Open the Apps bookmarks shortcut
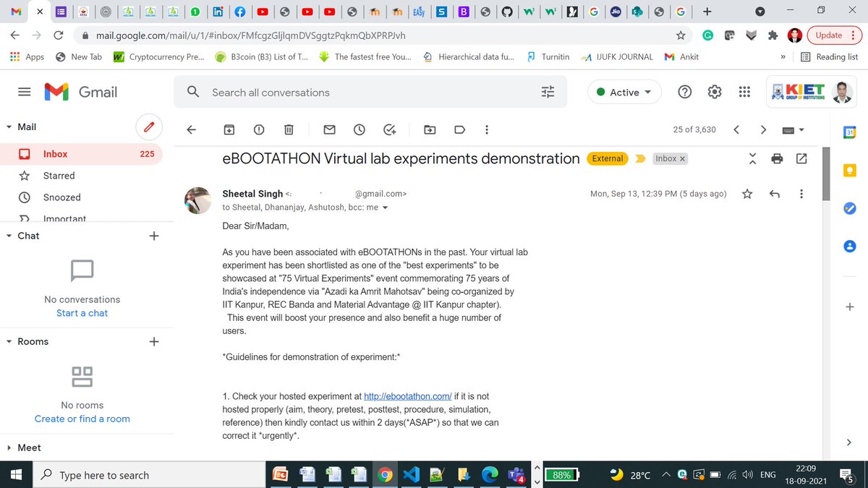 pyautogui.click(x=27, y=56)
